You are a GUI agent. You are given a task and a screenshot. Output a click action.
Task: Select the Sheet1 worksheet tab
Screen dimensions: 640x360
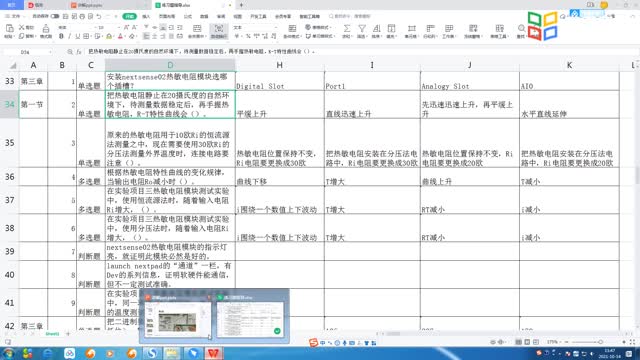coord(52,334)
